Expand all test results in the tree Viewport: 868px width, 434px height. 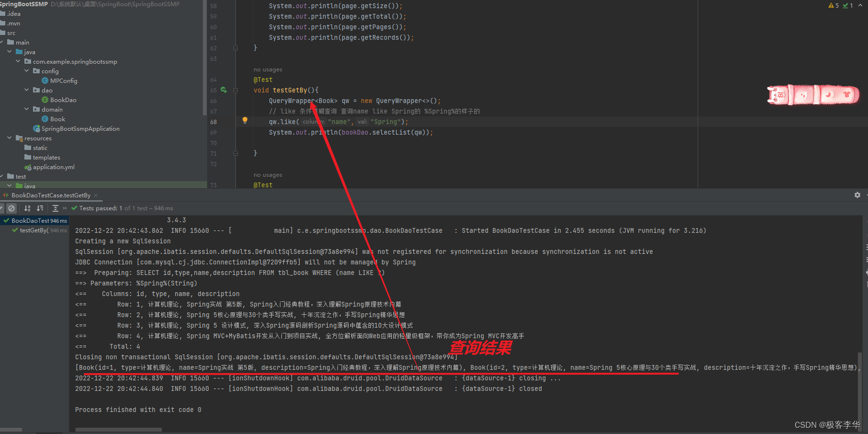(x=56, y=208)
